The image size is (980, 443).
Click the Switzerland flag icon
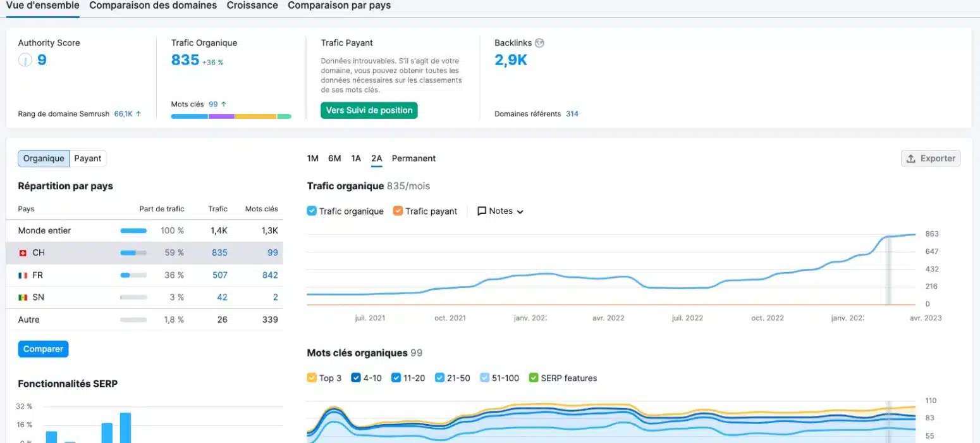[23, 253]
